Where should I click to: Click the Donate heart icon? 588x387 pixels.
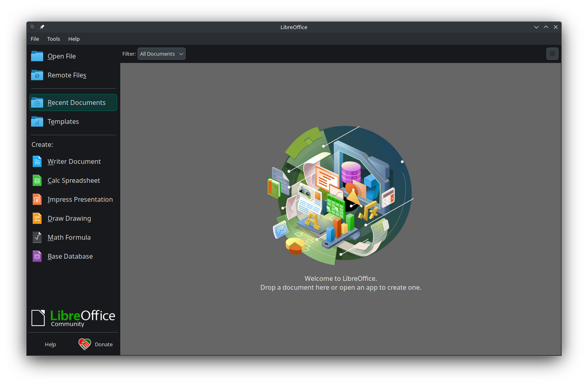[84, 344]
